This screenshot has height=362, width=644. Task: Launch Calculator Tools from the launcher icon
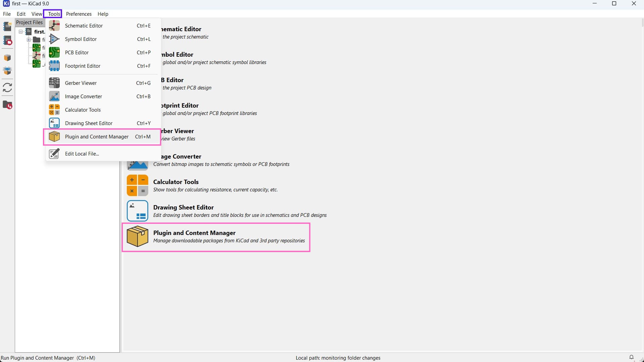[137, 185]
